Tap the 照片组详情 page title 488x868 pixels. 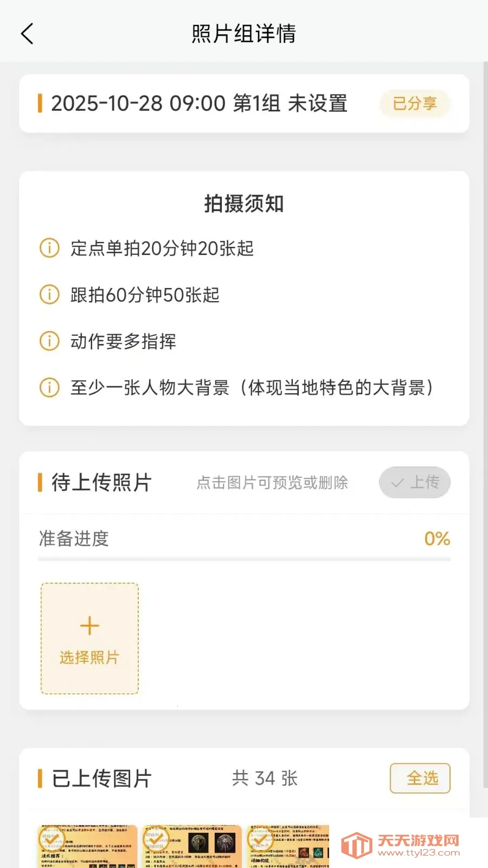click(x=244, y=34)
